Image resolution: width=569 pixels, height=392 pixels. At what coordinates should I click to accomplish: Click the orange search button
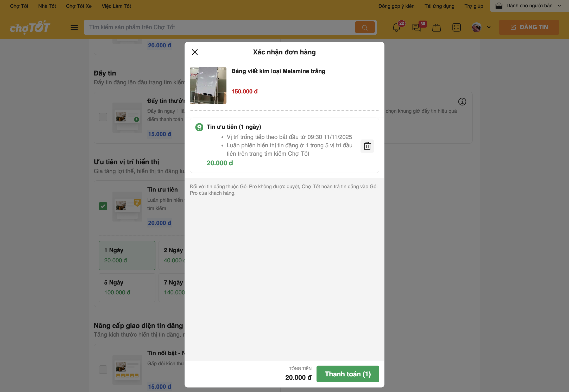365,27
